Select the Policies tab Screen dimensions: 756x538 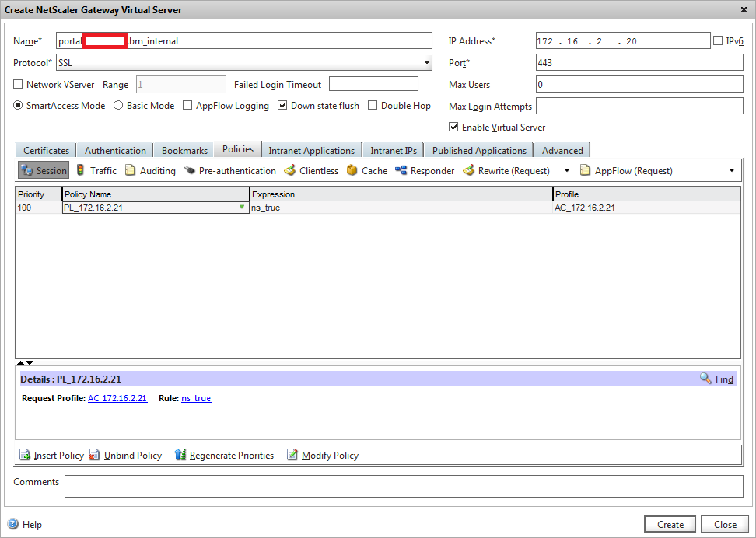[x=238, y=149]
